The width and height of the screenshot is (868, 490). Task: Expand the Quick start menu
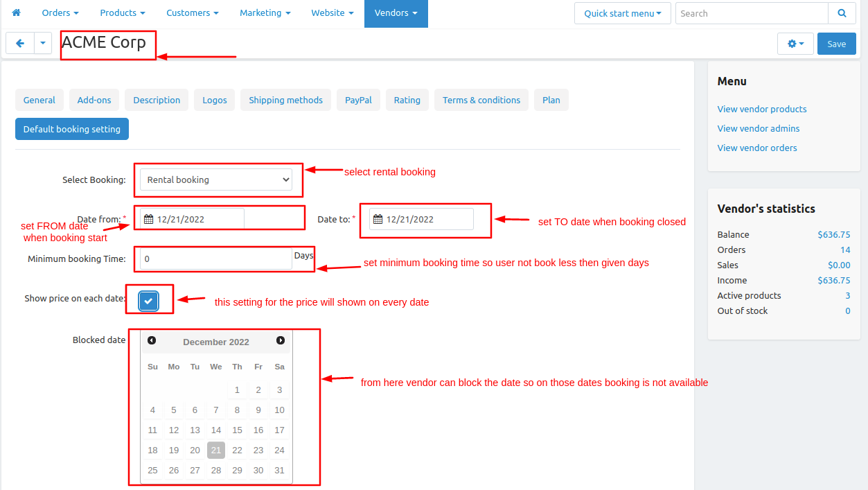click(622, 13)
